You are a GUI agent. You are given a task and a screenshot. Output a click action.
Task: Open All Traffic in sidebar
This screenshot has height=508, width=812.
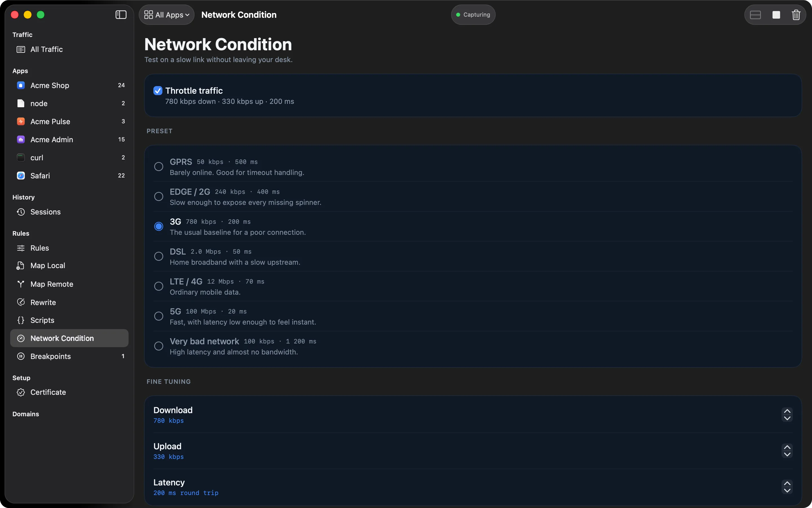[69, 49]
